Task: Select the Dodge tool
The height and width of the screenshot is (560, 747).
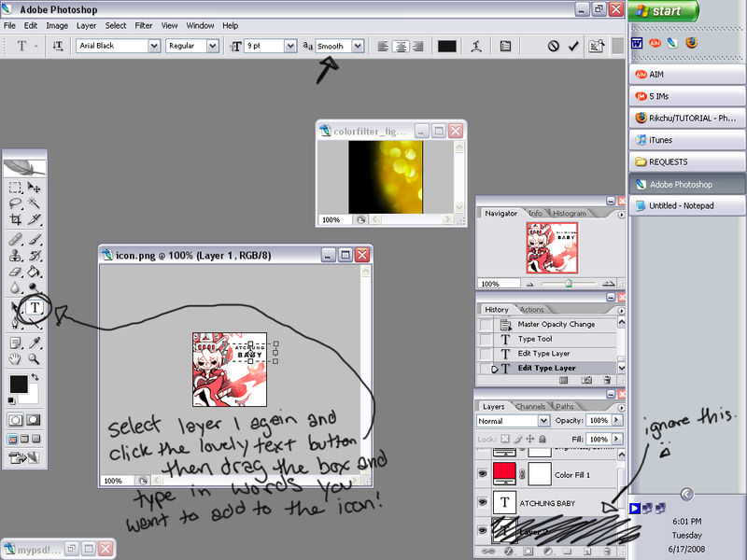Action: point(34,287)
